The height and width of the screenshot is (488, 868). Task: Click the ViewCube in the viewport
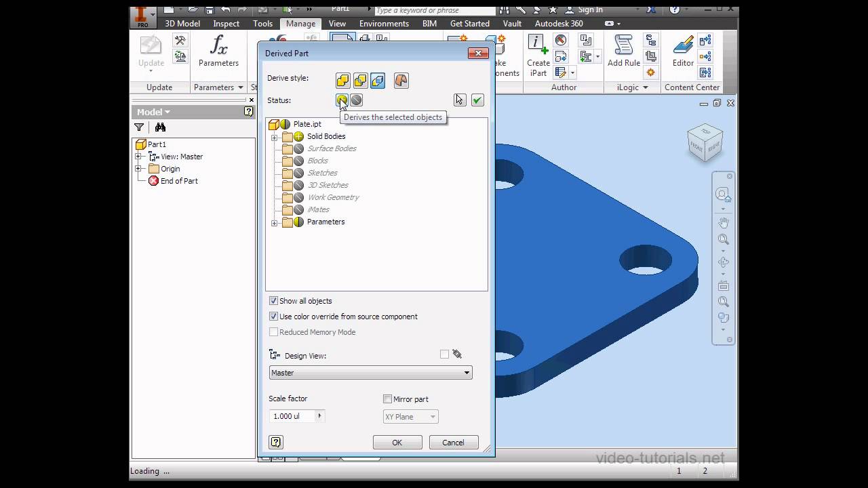(x=705, y=142)
